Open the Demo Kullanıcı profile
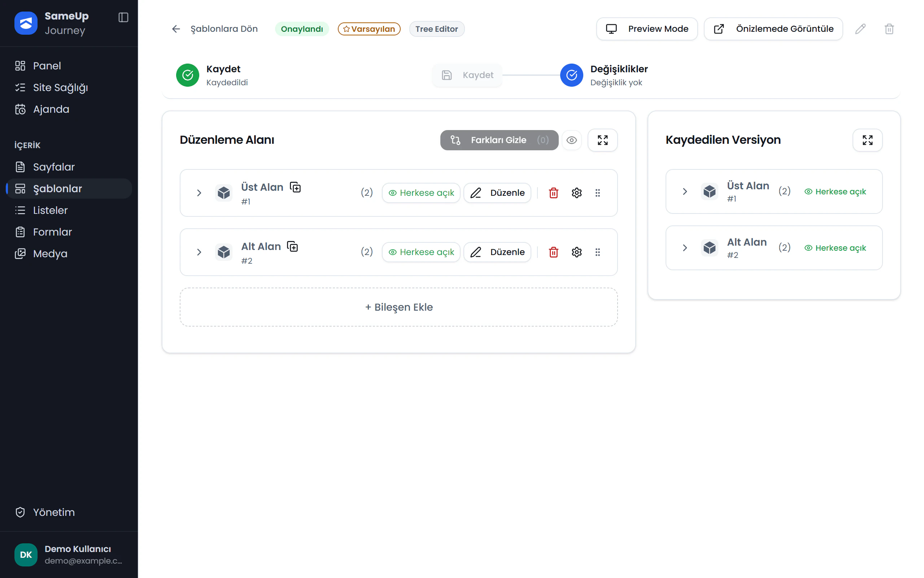The width and height of the screenshot is (924, 578). [x=69, y=555]
